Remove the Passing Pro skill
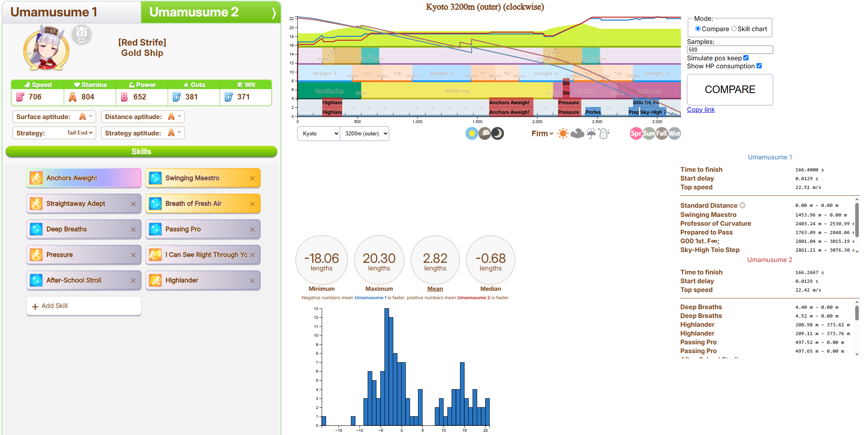The height and width of the screenshot is (435, 868). (x=252, y=230)
